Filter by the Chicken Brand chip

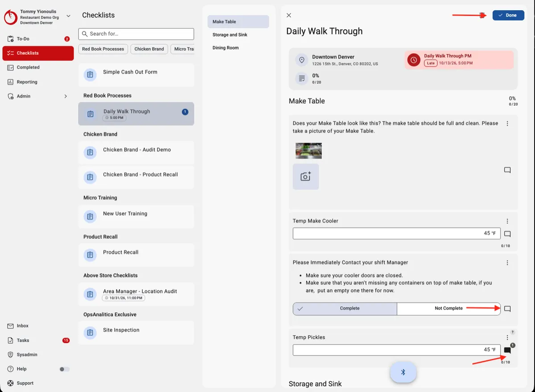coord(149,49)
